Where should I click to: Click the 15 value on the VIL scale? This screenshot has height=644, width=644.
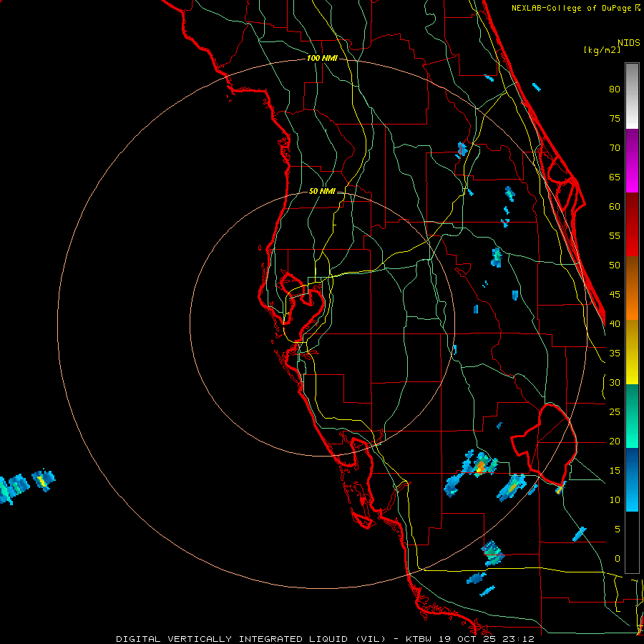[615, 471]
